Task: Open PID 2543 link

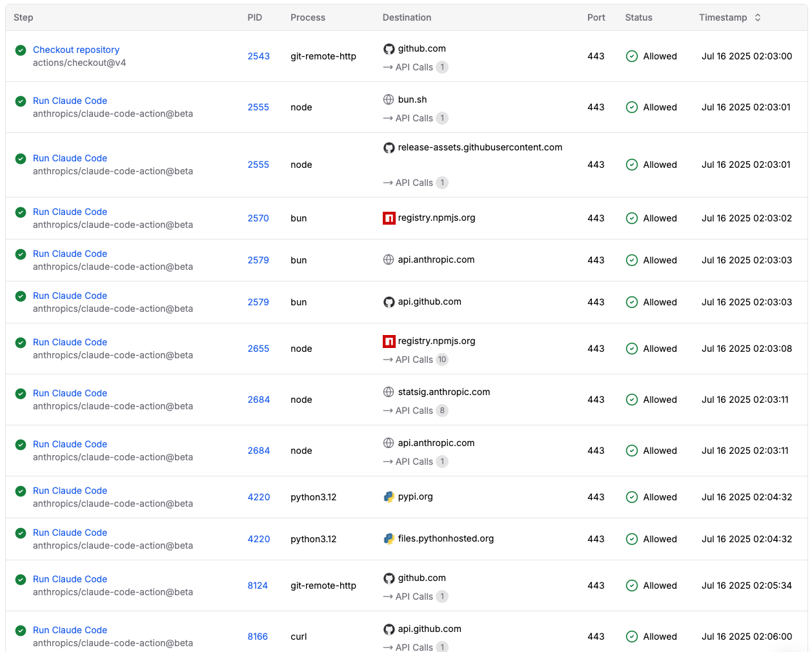Action: click(x=259, y=56)
